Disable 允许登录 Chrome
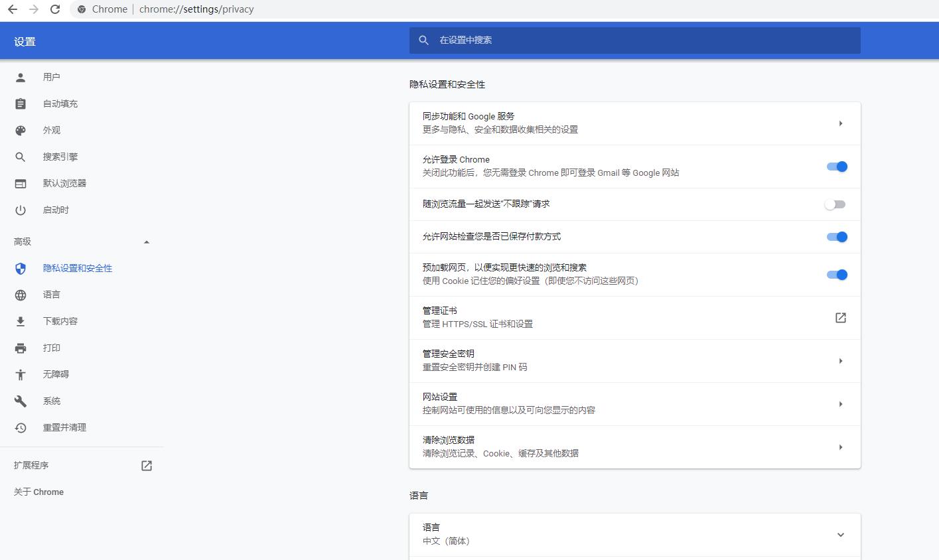This screenshot has width=939, height=560. pyautogui.click(x=835, y=167)
